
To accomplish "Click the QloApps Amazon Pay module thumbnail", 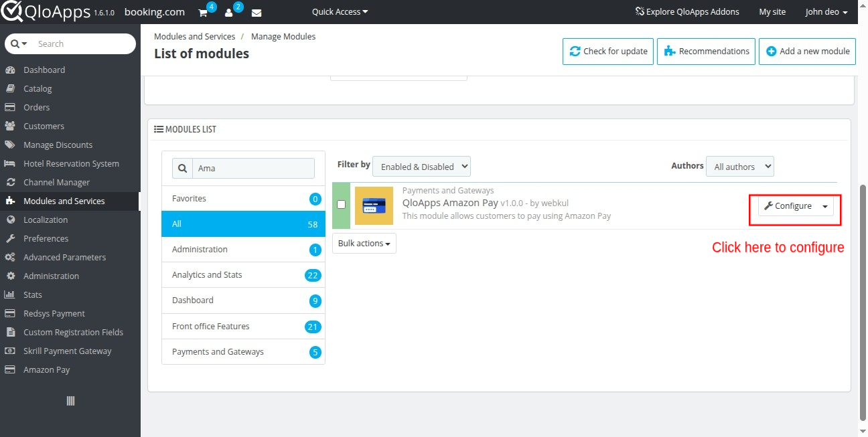I will [374, 205].
